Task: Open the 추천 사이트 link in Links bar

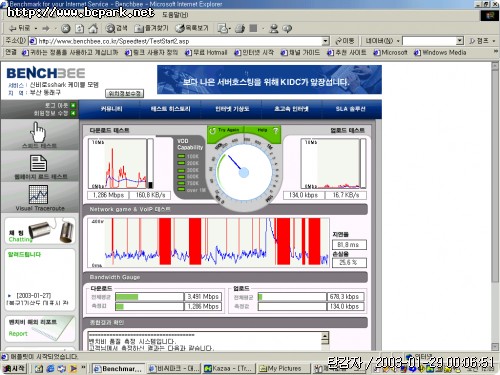Action: click(x=347, y=53)
